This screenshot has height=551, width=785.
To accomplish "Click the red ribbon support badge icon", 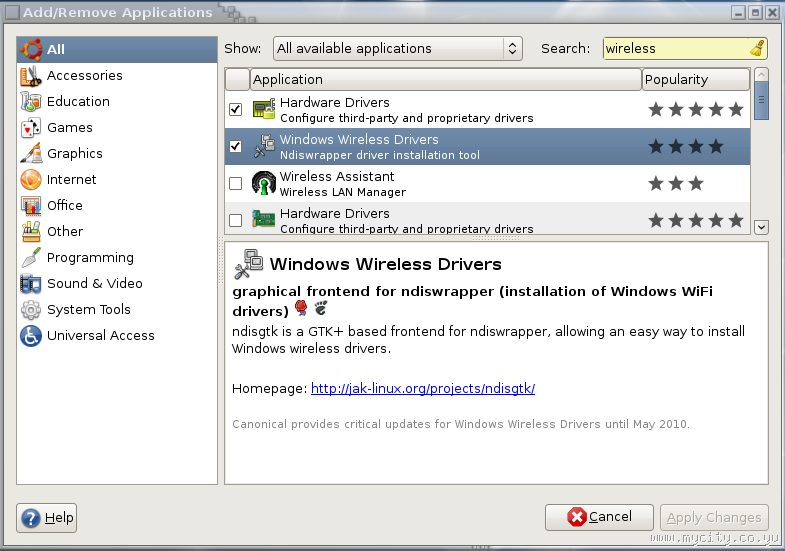I will point(301,308).
